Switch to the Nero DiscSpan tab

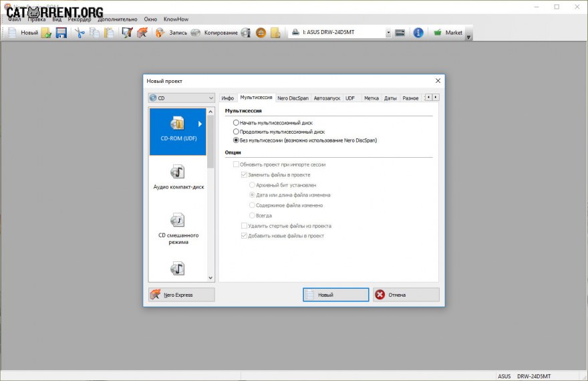pos(293,98)
